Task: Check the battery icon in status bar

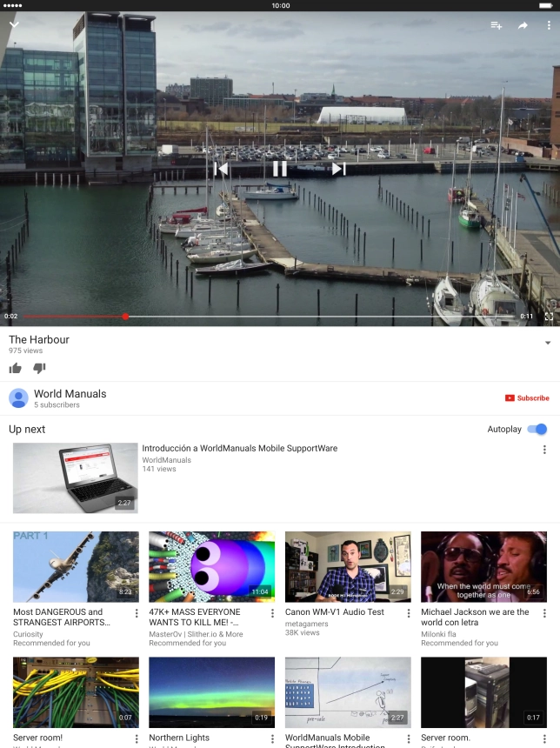Action: point(546,5)
